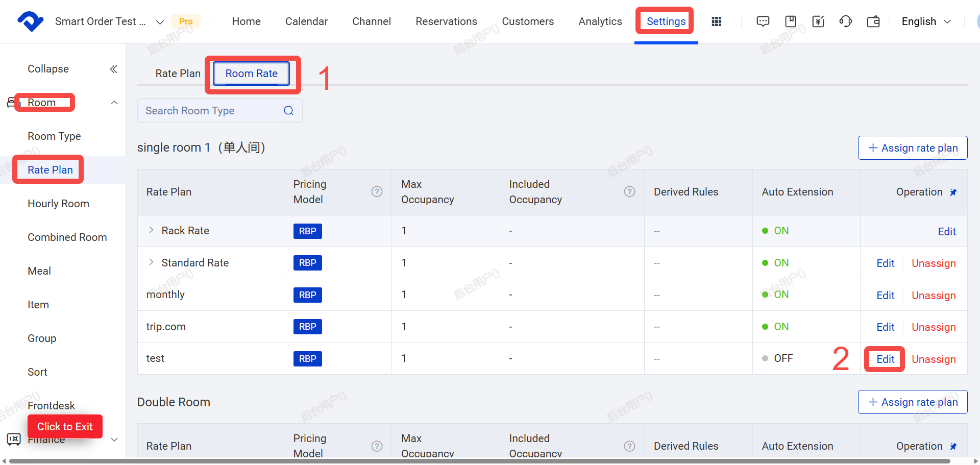Open the English language dropdown

point(926,21)
